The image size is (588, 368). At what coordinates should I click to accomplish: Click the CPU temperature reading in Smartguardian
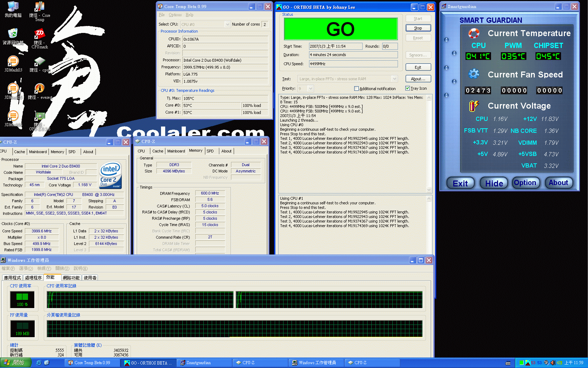pos(478,56)
